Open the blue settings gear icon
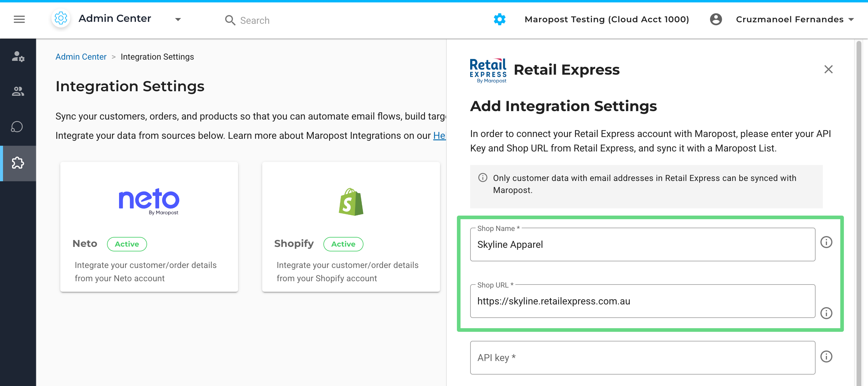The image size is (868, 386). pos(499,19)
